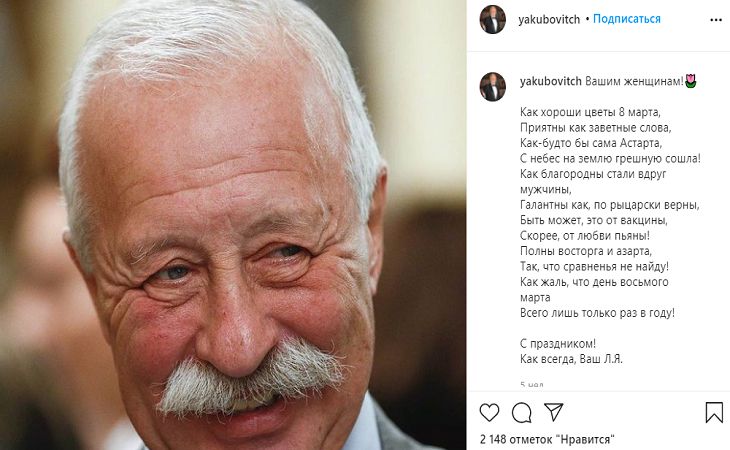Share post via paper plane icon

[x=554, y=412]
